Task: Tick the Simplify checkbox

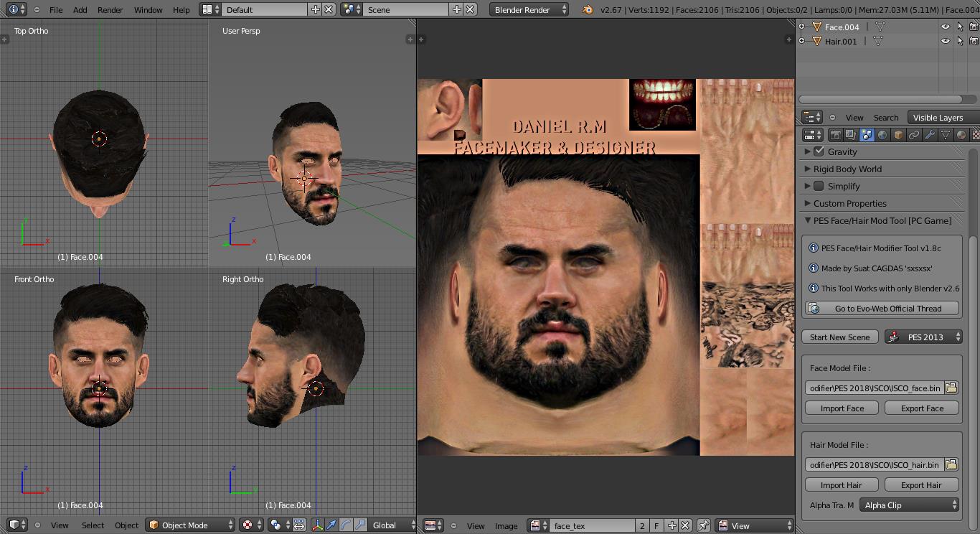Action: click(819, 186)
